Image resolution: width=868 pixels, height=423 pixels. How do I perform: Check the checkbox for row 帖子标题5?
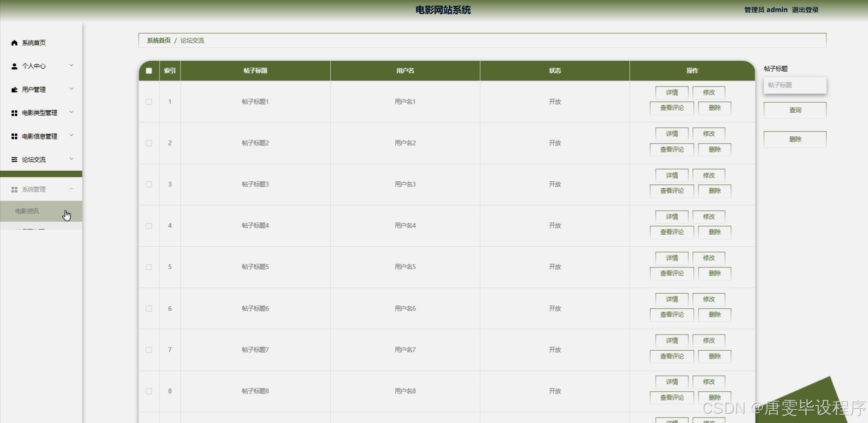click(149, 267)
